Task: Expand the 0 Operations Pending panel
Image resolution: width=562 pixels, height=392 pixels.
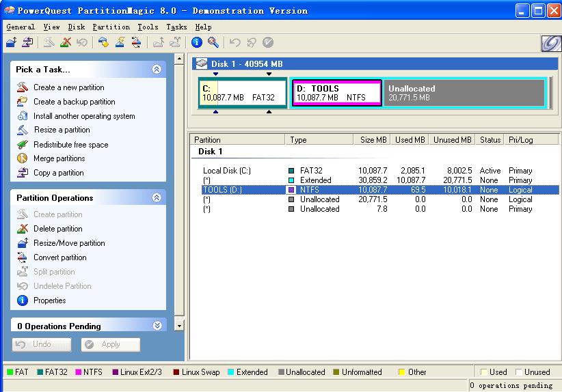Action: 157,325
